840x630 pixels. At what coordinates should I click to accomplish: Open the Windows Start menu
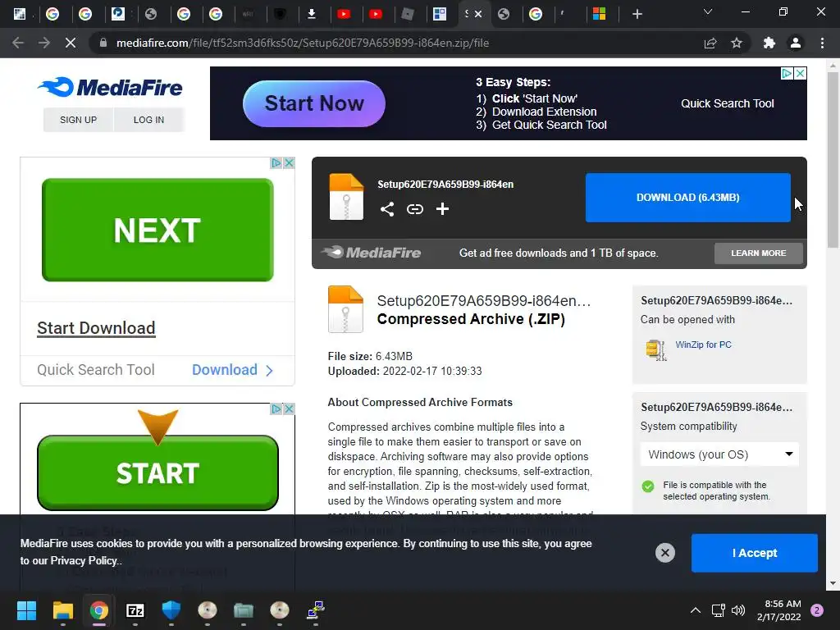coord(26,610)
